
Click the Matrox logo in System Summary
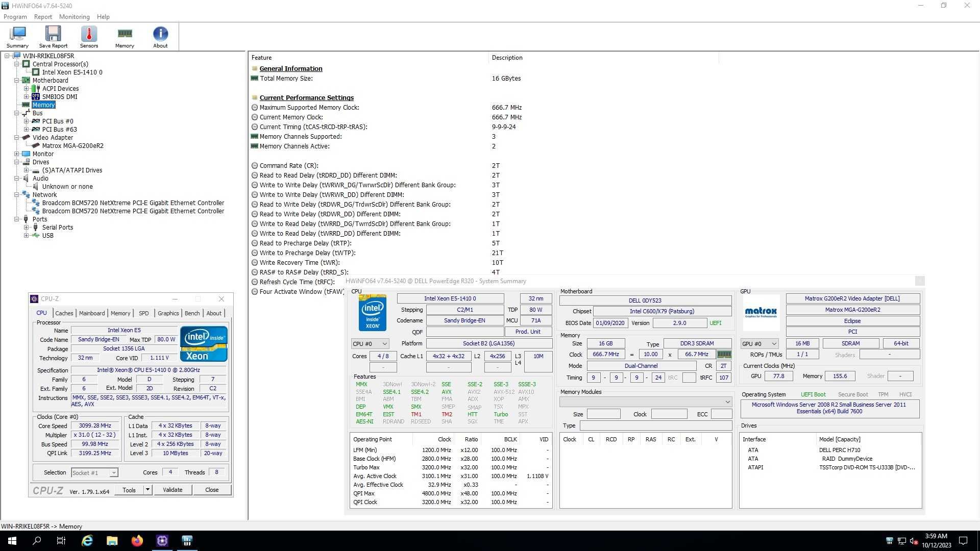pos(761,312)
